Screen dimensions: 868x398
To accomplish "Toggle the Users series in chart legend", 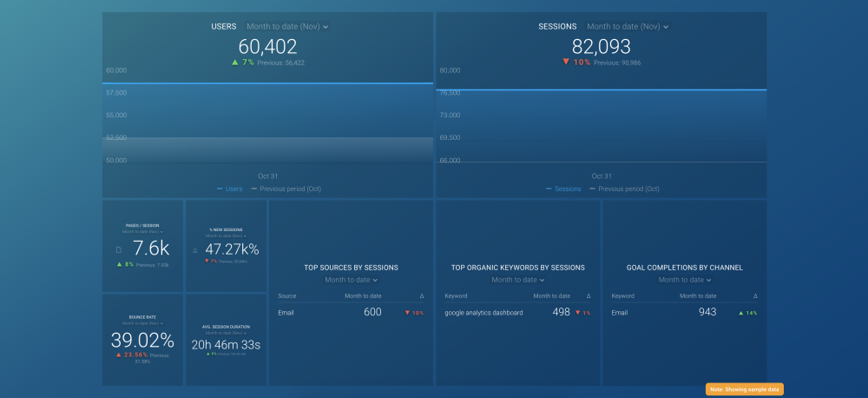I will (229, 189).
